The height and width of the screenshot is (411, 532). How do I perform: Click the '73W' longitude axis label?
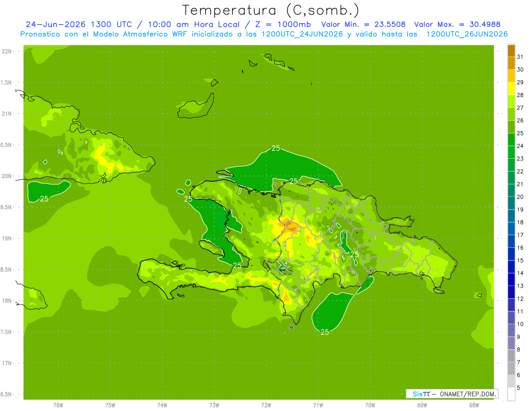pyautogui.click(x=214, y=405)
